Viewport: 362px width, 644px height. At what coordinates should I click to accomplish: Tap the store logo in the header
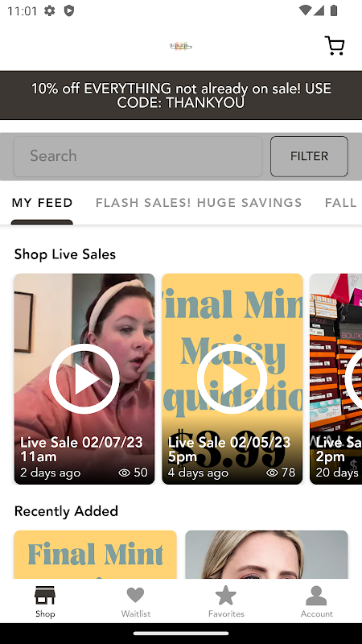pos(181,46)
